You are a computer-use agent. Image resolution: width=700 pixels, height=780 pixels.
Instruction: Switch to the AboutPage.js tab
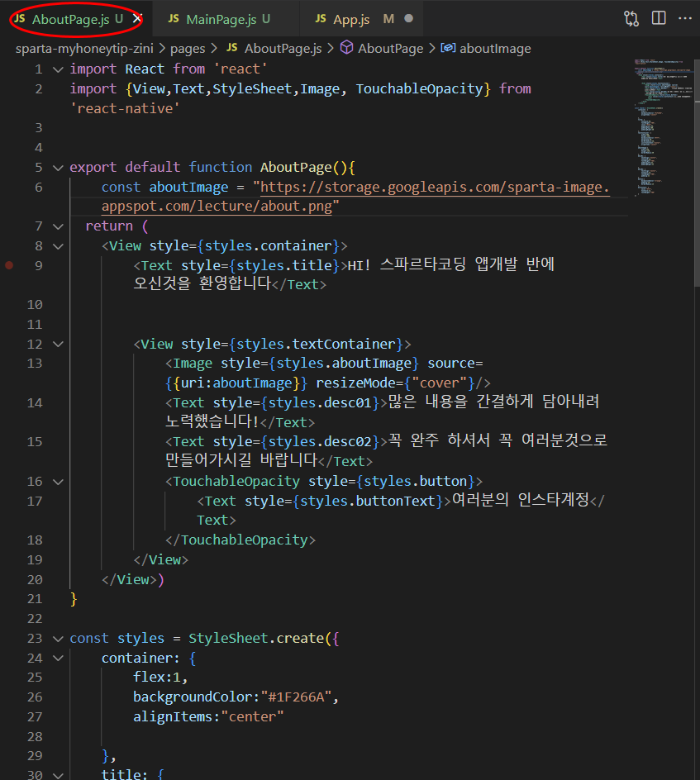(70, 19)
